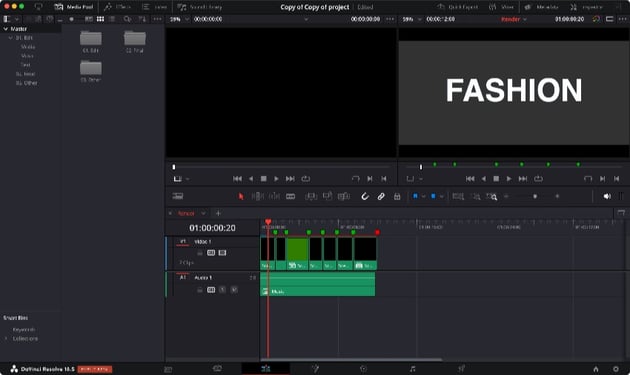Click the Custom Zoom icon

point(492,196)
